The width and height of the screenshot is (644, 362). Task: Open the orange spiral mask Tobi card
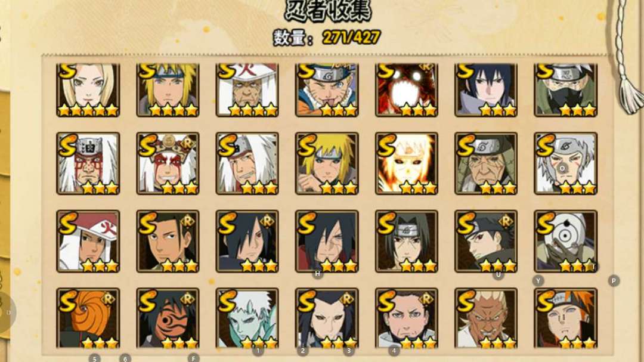pyautogui.click(x=88, y=318)
